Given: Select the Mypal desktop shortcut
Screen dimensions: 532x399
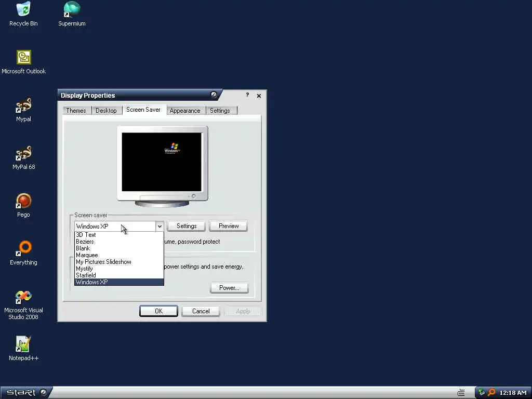Looking at the screenshot, I should (23, 110).
